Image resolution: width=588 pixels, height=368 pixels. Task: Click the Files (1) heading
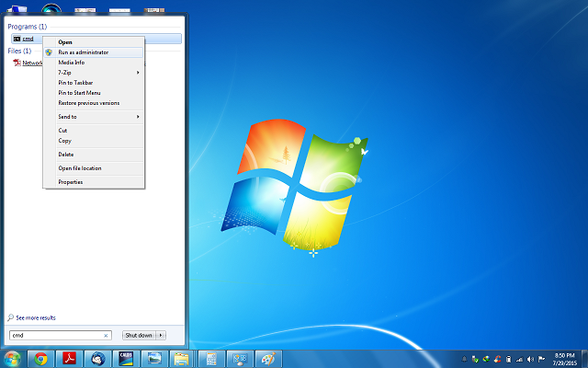(x=19, y=51)
